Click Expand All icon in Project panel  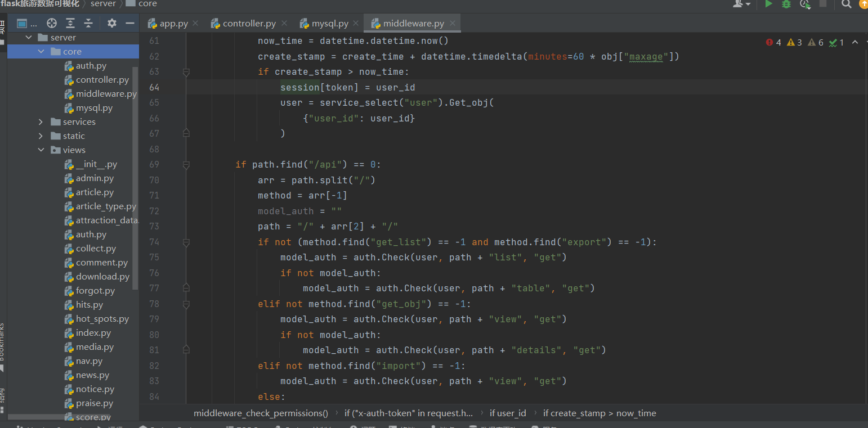pyautogui.click(x=70, y=23)
